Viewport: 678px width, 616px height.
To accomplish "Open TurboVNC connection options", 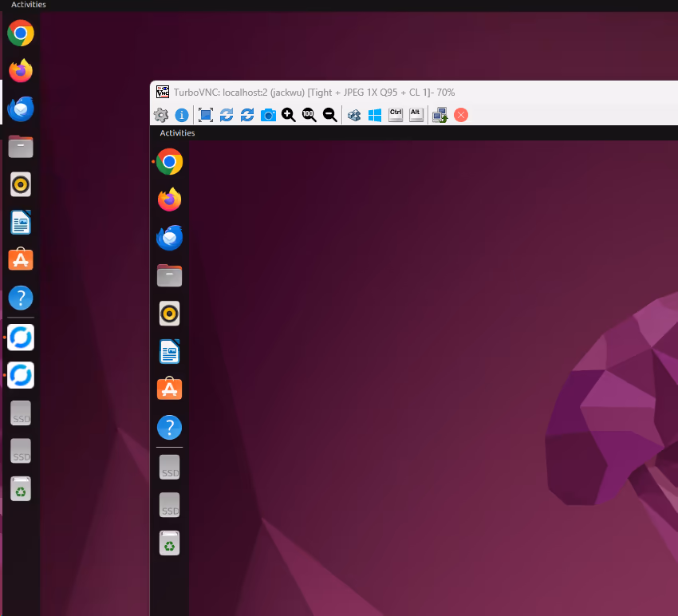I will point(160,115).
